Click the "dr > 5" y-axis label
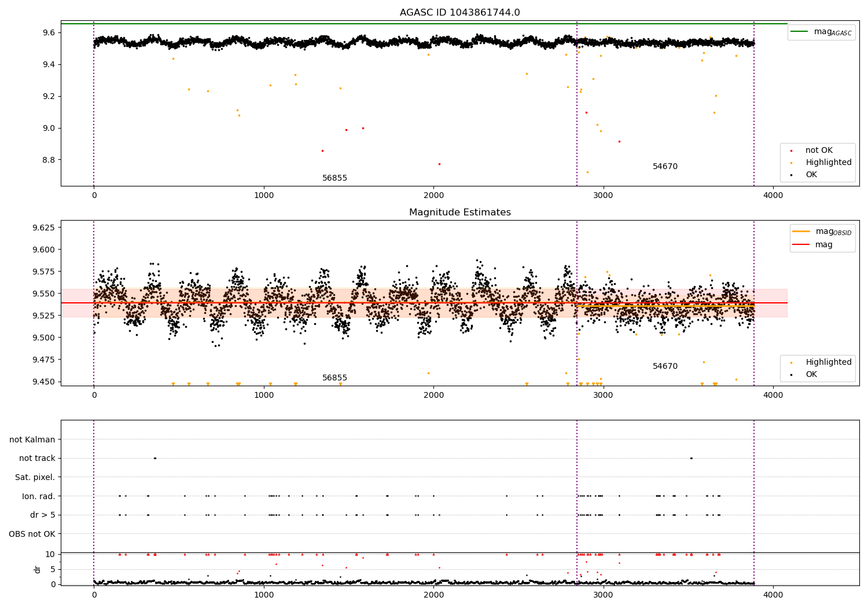 43,515
